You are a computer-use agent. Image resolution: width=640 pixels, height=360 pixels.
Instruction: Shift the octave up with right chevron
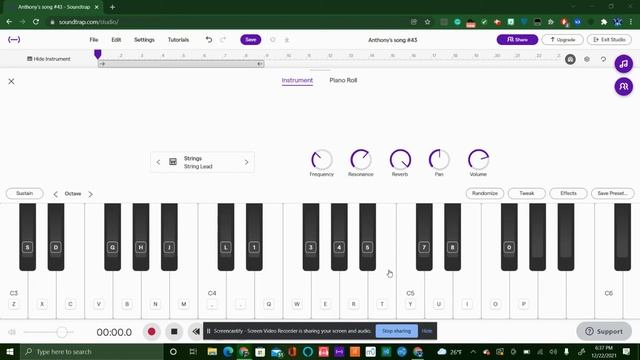pos(91,194)
